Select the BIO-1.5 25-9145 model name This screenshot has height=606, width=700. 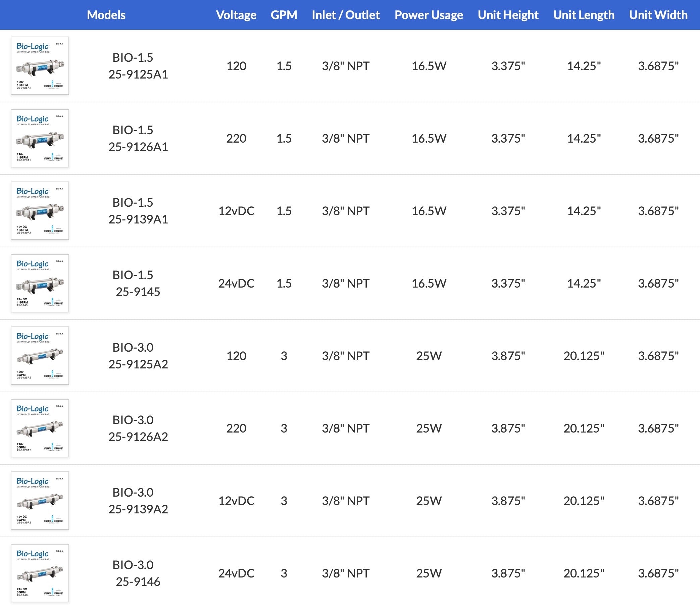point(138,284)
